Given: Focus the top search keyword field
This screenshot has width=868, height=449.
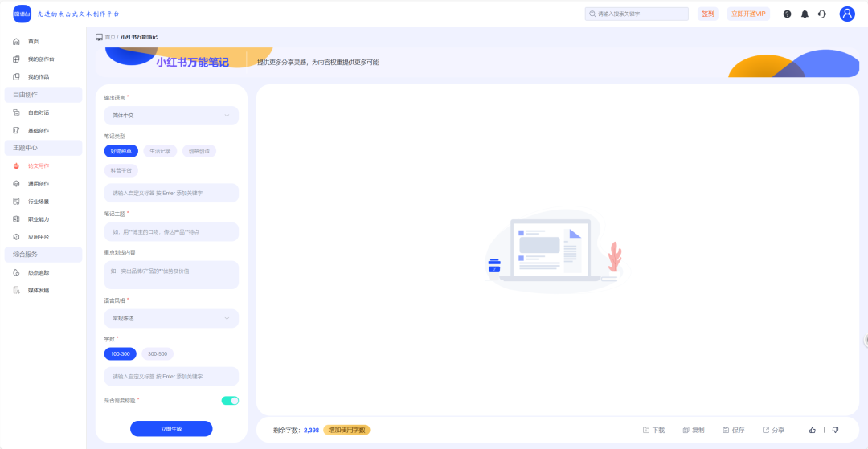Looking at the screenshot, I should point(637,14).
